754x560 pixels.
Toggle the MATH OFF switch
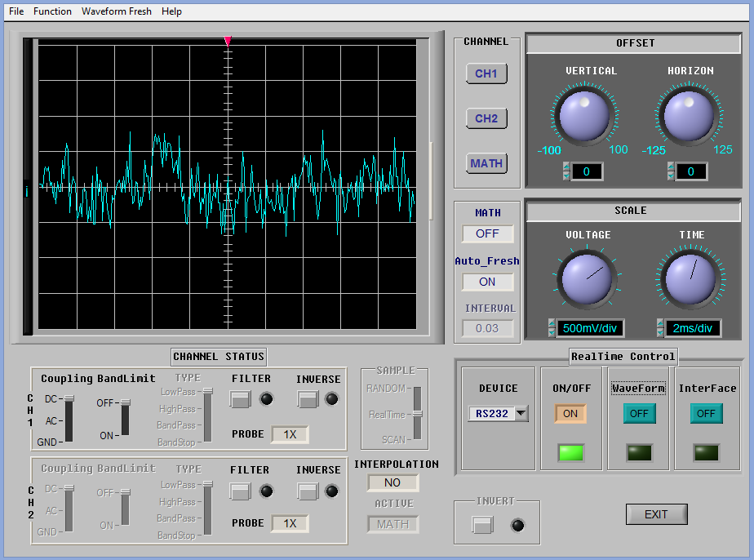488,233
